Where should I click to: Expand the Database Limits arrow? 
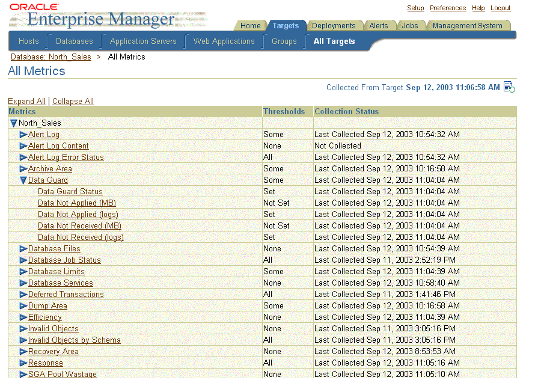(23, 272)
